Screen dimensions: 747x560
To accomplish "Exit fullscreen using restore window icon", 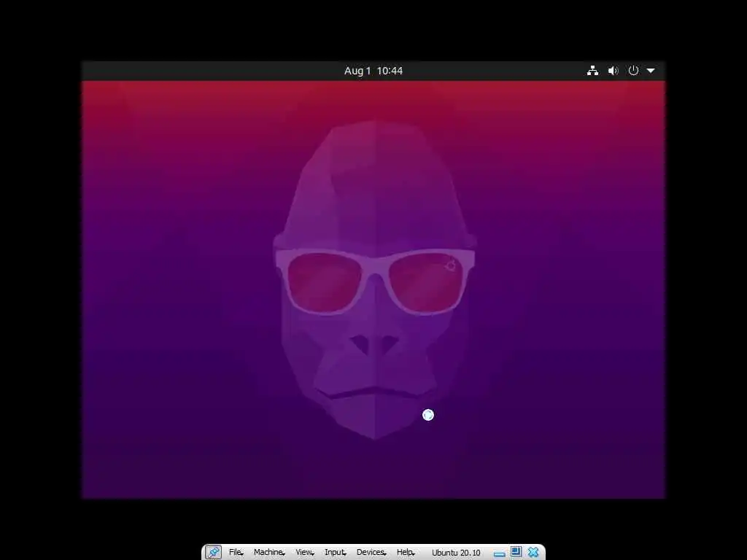I will (516, 552).
